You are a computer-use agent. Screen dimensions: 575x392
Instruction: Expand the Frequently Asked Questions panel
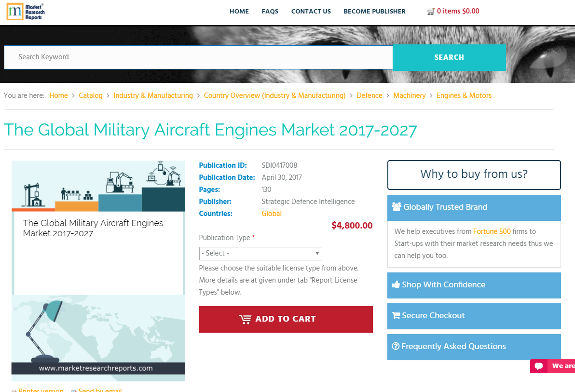point(474,347)
